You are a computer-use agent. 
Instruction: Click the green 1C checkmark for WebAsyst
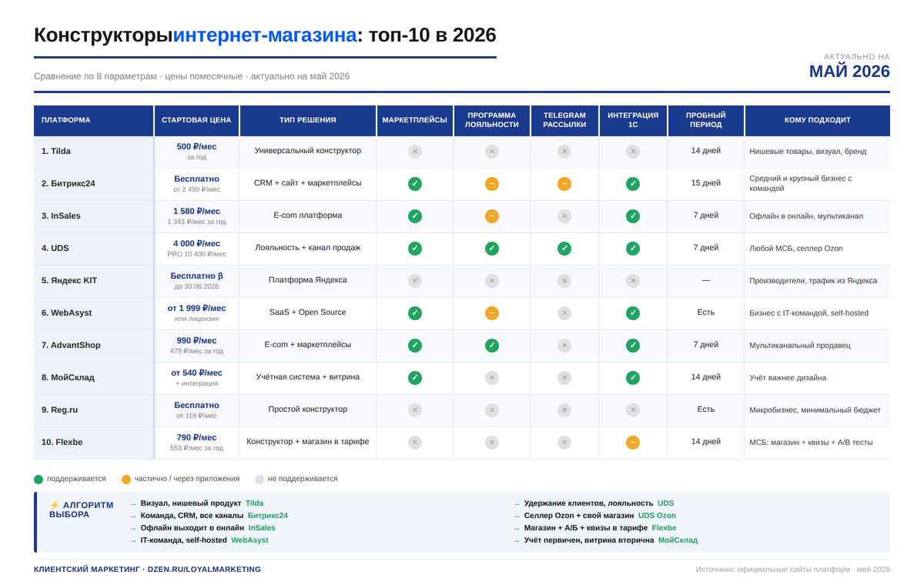[x=633, y=313]
